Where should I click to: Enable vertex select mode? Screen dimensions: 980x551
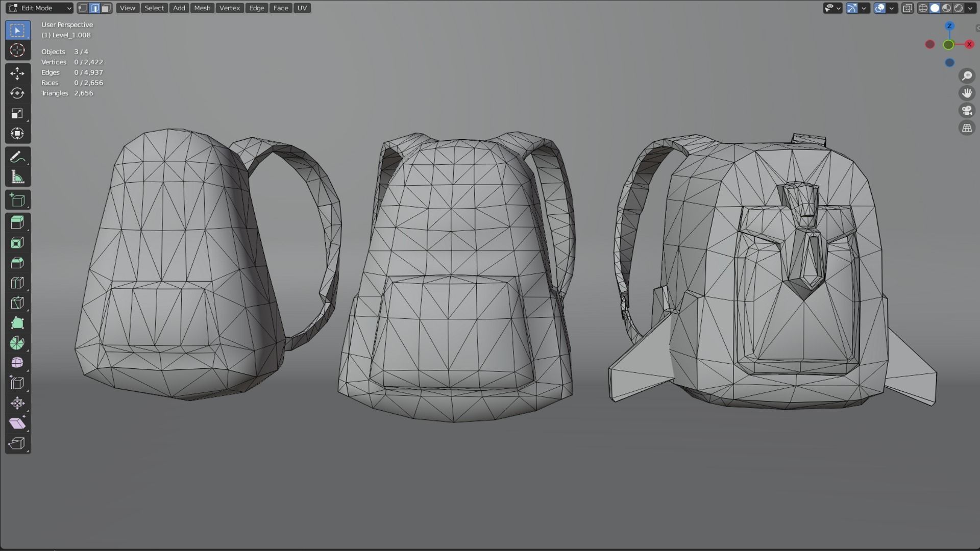83,8
